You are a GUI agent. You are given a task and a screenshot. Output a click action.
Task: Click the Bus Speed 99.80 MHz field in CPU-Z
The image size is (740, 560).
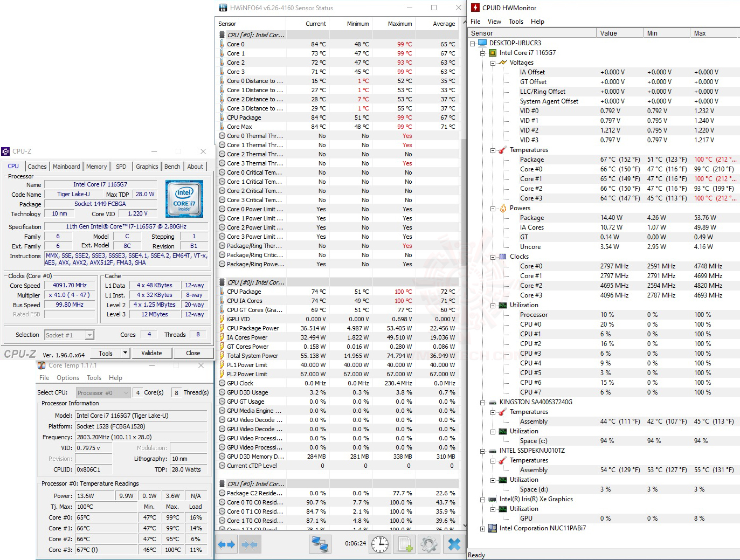point(70,305)
